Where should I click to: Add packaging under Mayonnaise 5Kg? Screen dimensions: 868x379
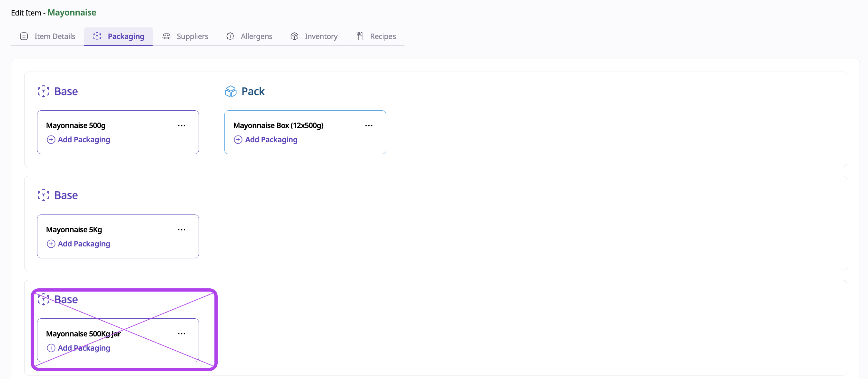point(84,244)
